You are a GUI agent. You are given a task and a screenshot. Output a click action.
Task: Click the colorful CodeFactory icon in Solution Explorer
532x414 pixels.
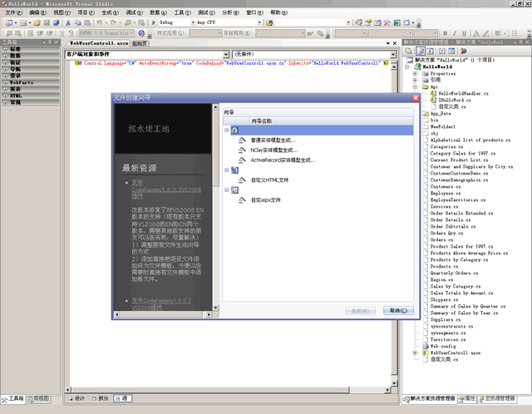point(464,51)
